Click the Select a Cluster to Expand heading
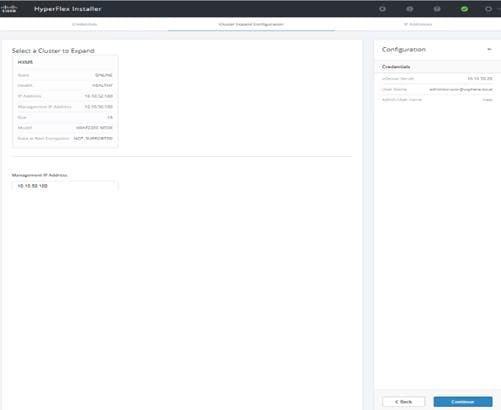Screen dimensions: 501x410 point(53,51)
